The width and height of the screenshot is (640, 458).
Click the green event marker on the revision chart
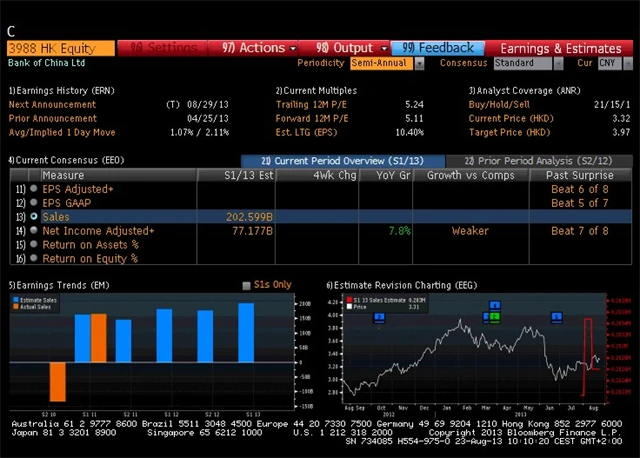pyautogui.click(x=494, y=317)
